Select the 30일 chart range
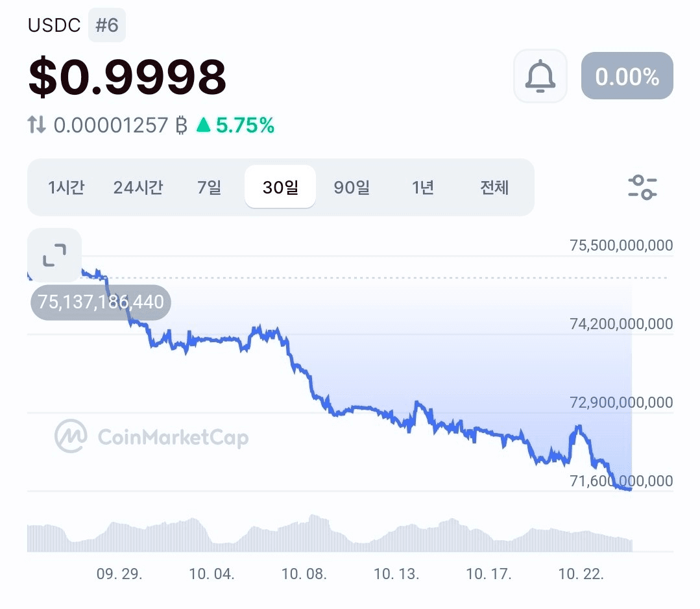Viewport: 700px width, 609px height. pyautogui.click(x=280, y=187)
